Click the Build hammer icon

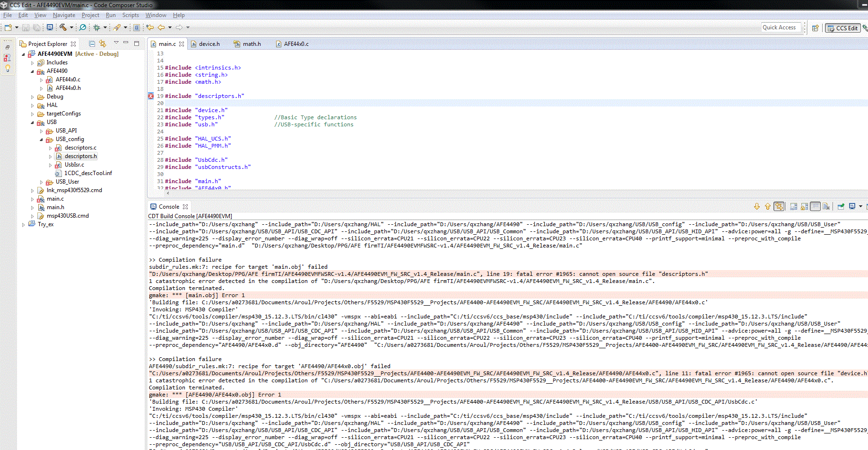[x=63, y=27]
